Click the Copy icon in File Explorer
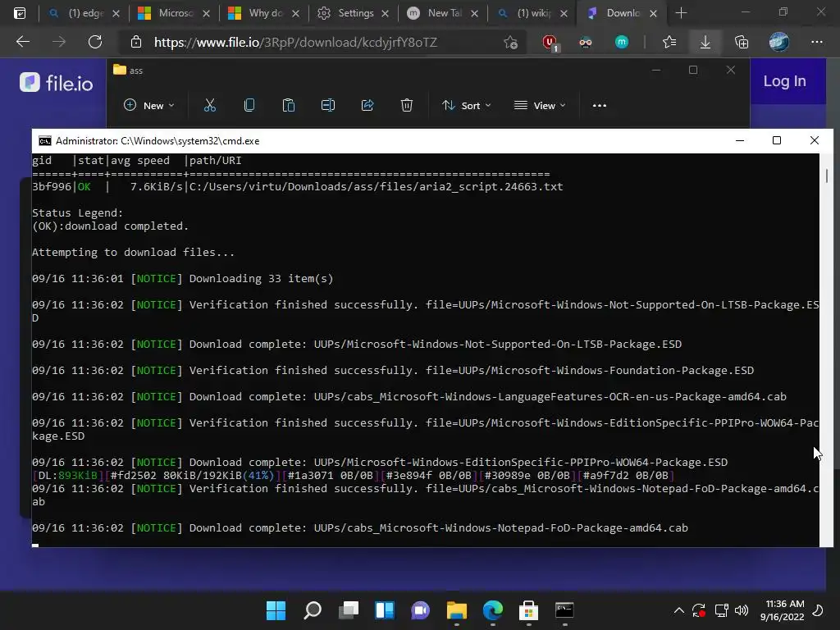 click(x=249, y=106)
